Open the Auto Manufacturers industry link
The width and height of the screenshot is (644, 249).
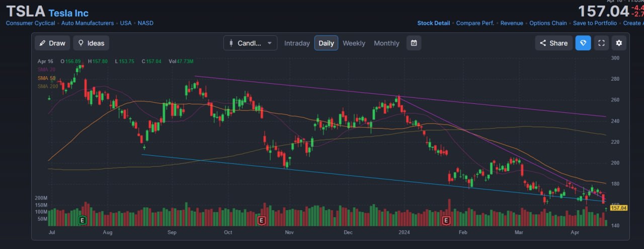click(x=88, y=23)
